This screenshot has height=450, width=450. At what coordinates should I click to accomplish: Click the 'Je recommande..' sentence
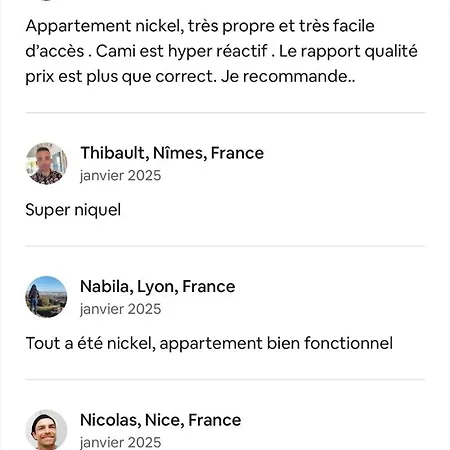(x=288, y=77)
